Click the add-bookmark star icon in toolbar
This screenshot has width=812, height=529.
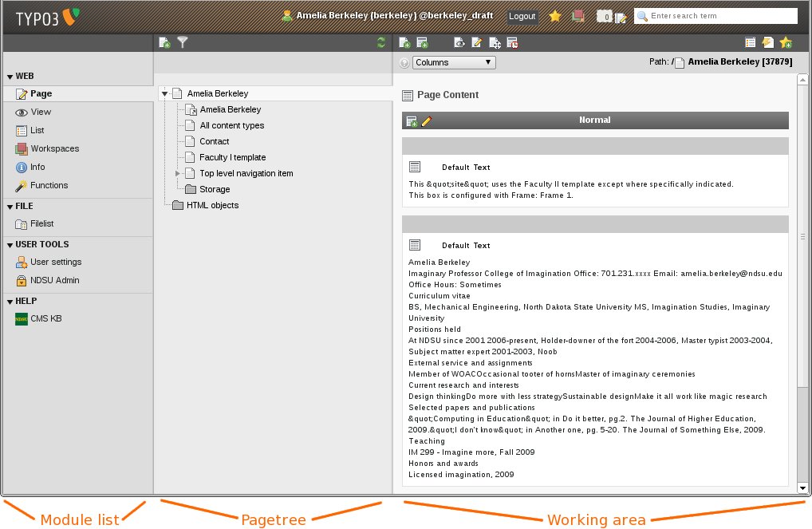pyautogui.click(x=786, y=43)
